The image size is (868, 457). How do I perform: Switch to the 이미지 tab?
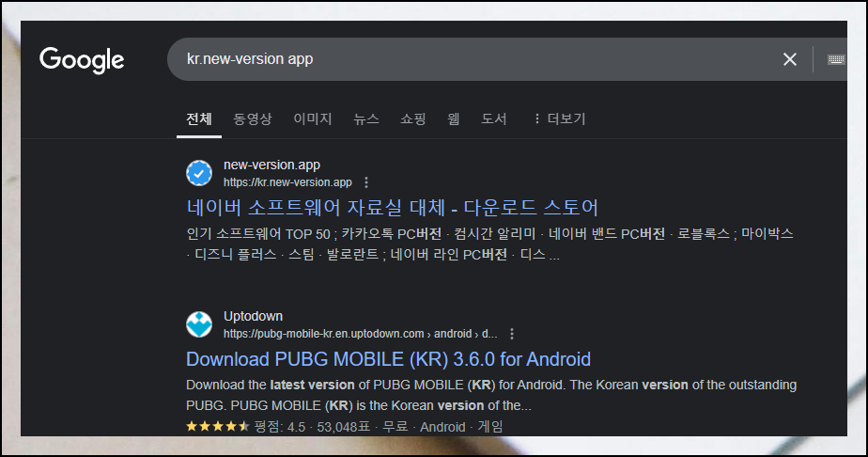tap(313, 118)
